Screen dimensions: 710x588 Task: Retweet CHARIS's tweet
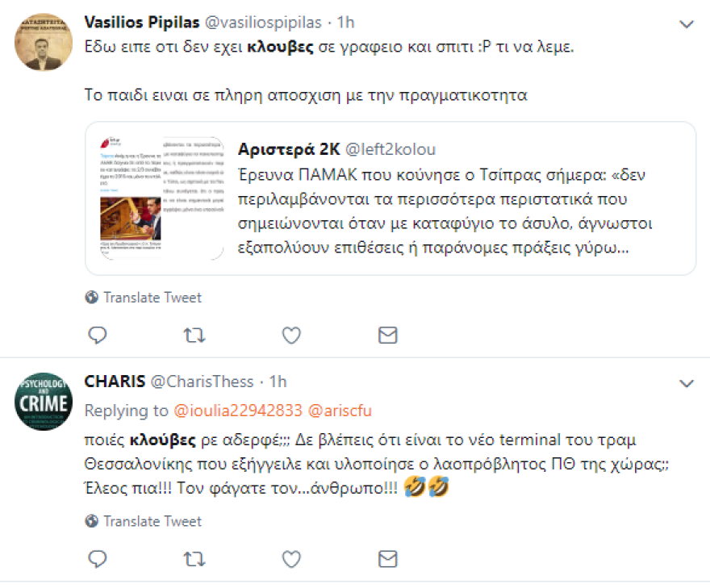(194, 558)
